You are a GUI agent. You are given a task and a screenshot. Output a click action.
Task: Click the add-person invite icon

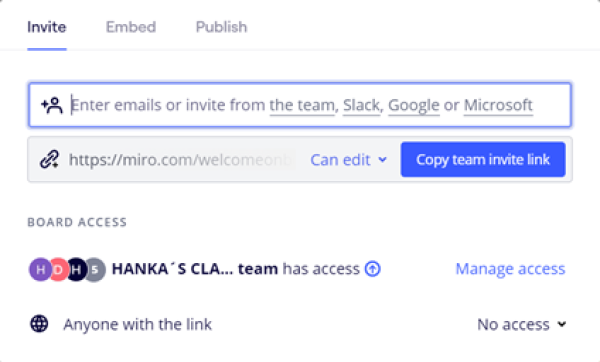tap(52, 105)
